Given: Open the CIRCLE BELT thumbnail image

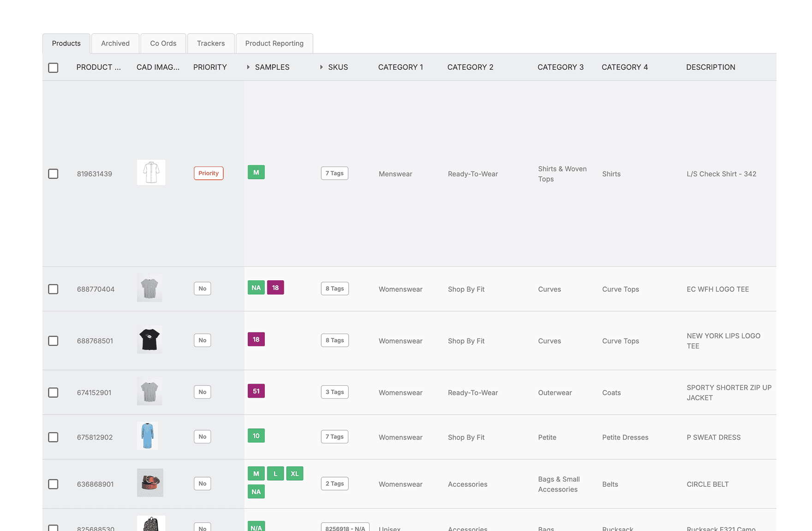Looking at the screenshot, I should pyautogui.click(x=150, y=483).
